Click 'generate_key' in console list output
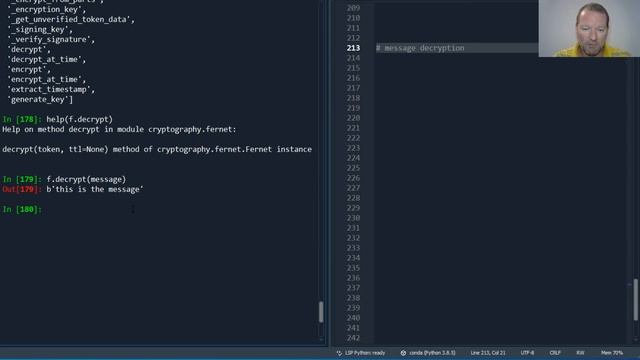The height and width of the screenshot is (360, 640). coord(40,99)
